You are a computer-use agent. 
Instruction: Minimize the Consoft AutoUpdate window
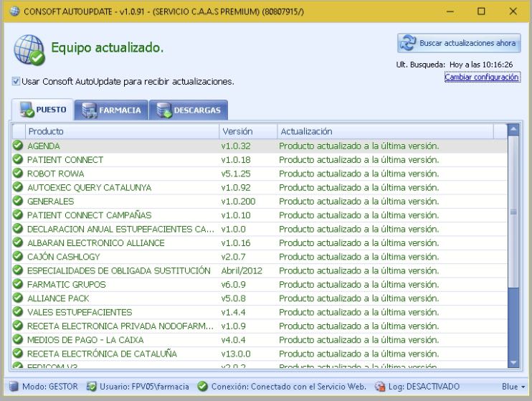tap(450, 11)
